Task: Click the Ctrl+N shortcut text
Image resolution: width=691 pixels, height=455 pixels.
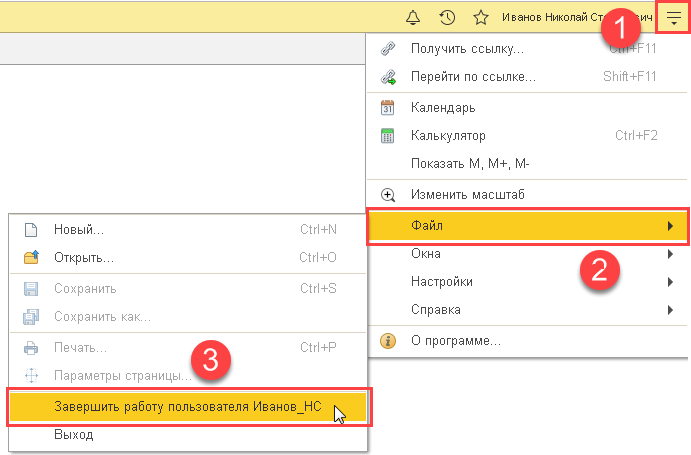Action: (x=318, y=230)
